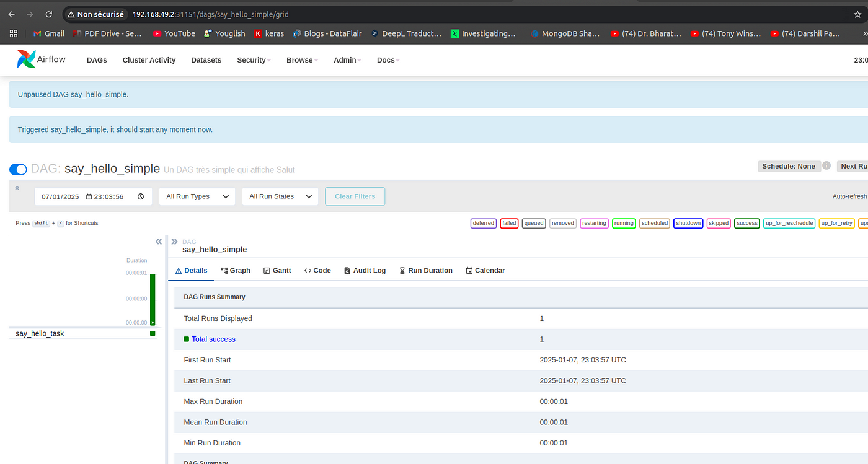Open the Darshil Pa YouTube bookmark
The width and height of the screenshot is (868, 464).
(805, 33)
